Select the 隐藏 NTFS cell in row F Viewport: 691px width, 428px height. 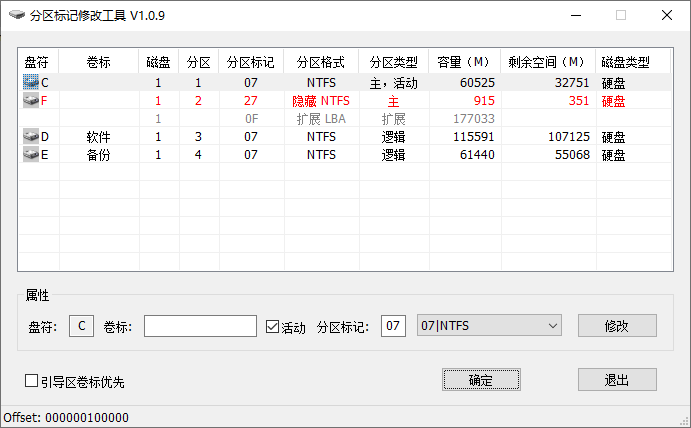[x=321, y=101]
